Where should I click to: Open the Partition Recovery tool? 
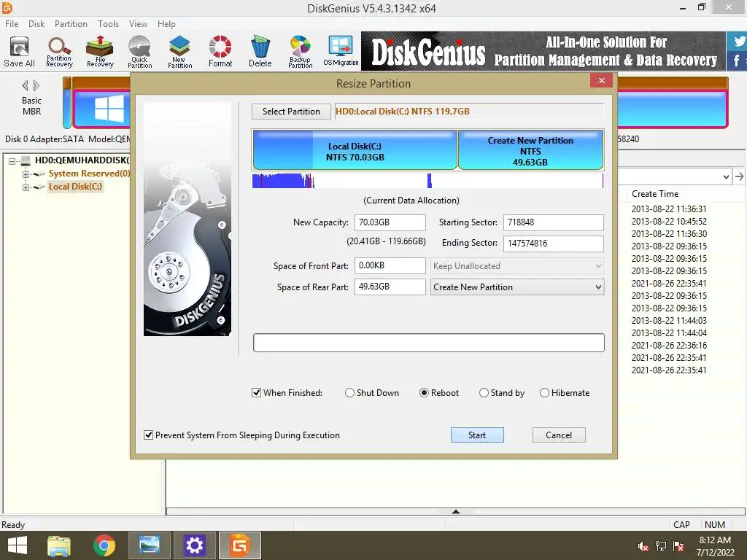[x=60, y=52]
